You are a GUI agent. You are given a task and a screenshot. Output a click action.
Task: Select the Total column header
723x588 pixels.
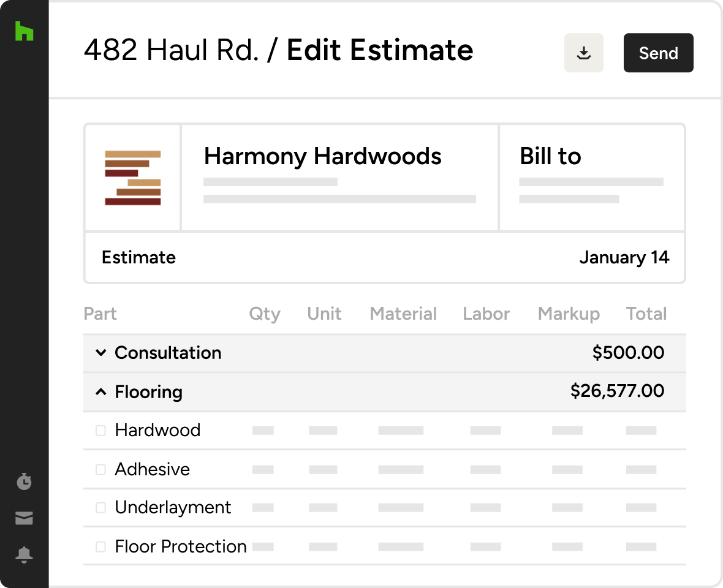(x=646, y=314)
